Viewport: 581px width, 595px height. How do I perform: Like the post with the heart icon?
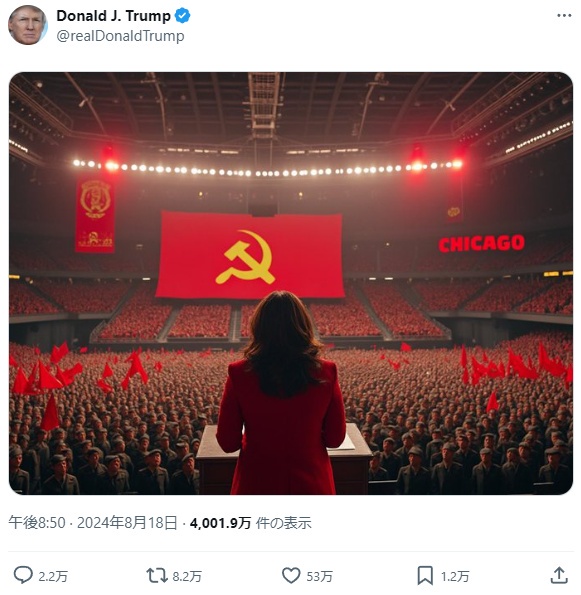tap(291, 576)
